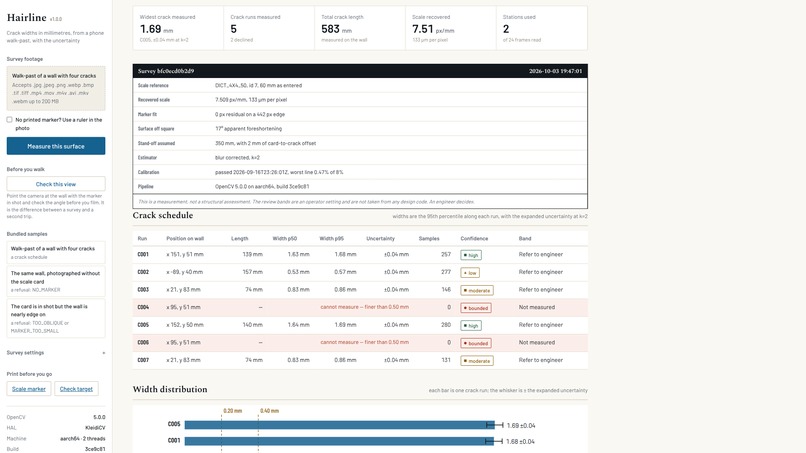This screenshot has width=806, height=453.
Task: Click the C005 bar in Width distribution chart
Action: pyautogui.click(x=339, y=425)
